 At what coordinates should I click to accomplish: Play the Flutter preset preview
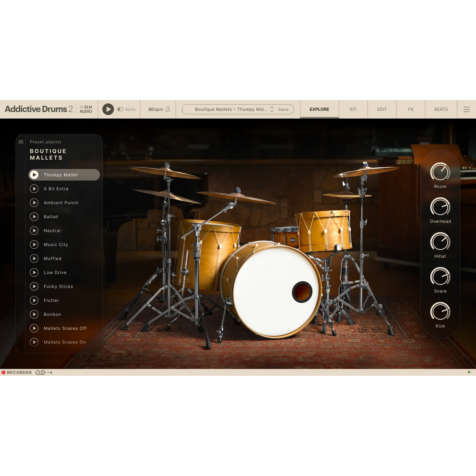point(34,300)
